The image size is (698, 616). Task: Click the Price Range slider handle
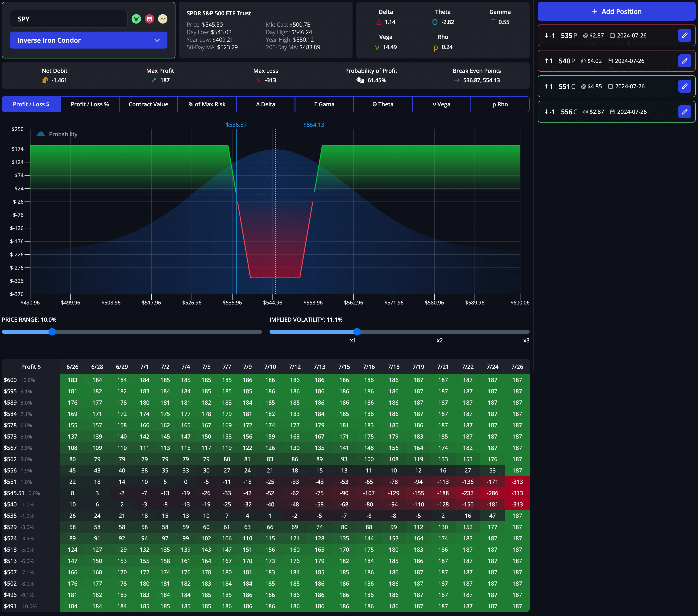pos(52,332)
